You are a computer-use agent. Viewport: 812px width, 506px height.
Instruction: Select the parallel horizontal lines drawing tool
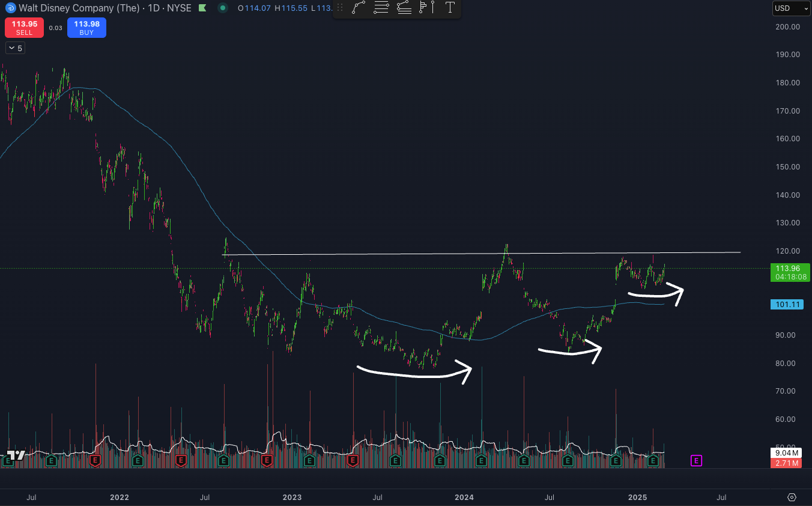[x=381, y=7]
